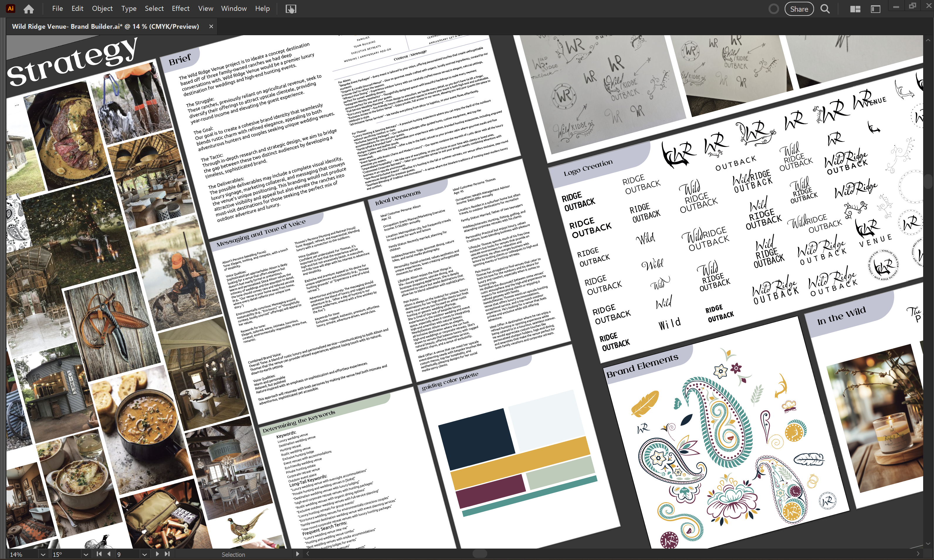Open artboard number 9 dropdown
The image size is (934, 560).
pyautogui.click(x=144, y=554)
